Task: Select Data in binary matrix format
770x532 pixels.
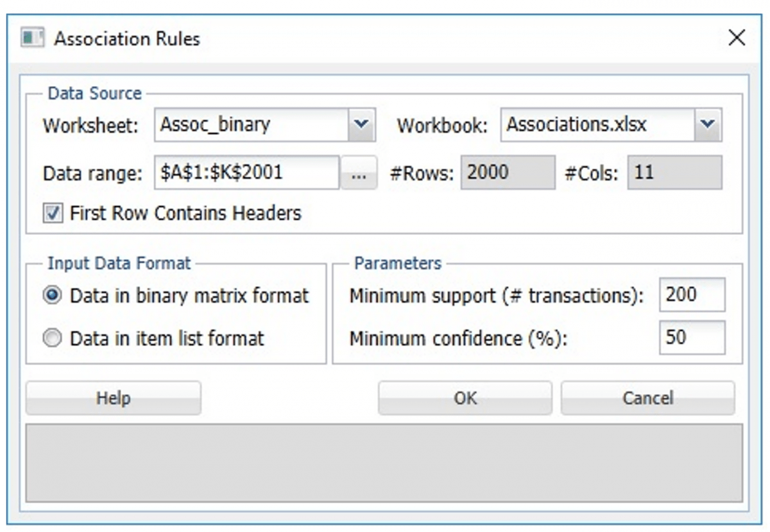Action: coord(53,296)
